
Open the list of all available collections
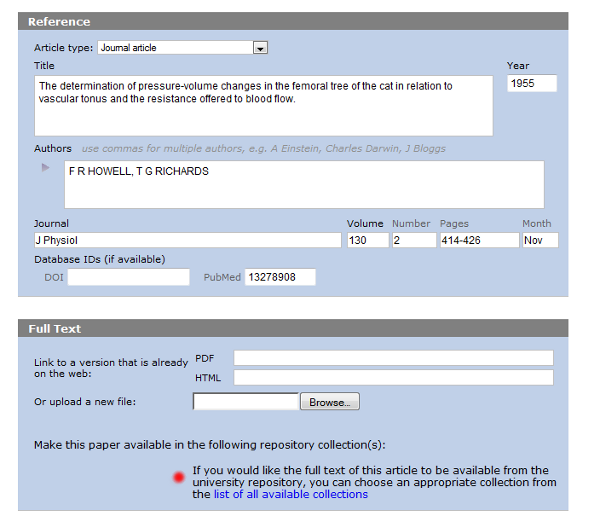click(x=290, y=494)
